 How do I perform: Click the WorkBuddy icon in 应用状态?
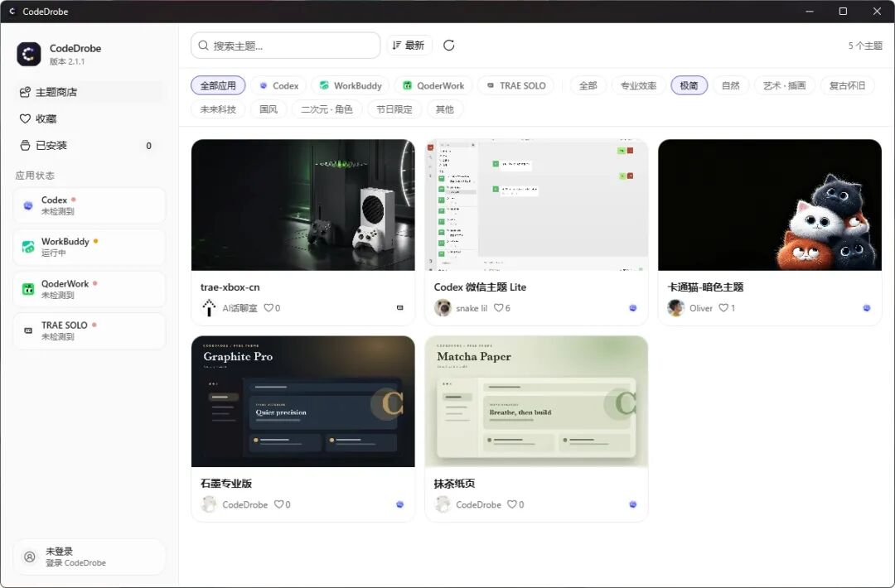(28, 247)
